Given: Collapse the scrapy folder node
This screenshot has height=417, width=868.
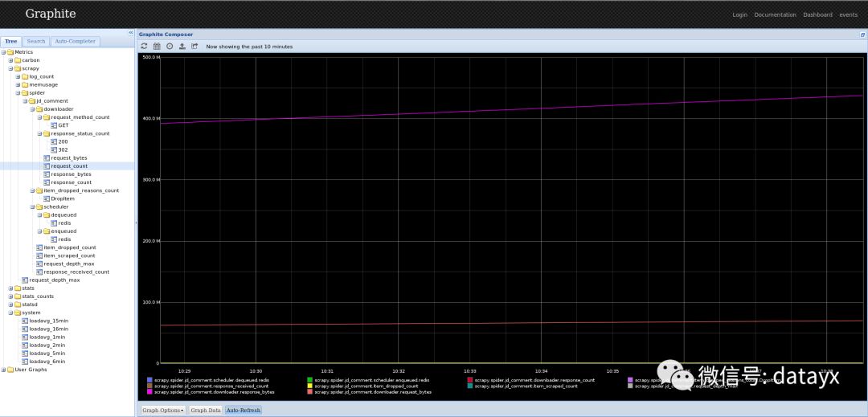Looking at the screenshot, I should click(x=10, y=68).
